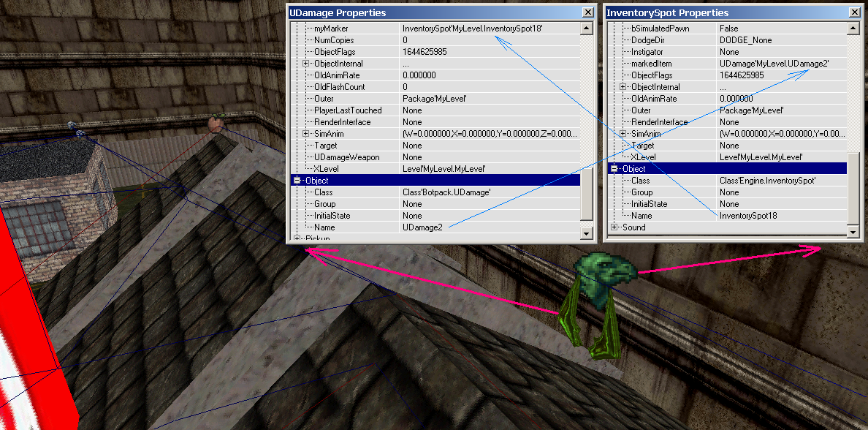Select ObjectFlags row in UDamage Properties
Image resolution: width=868 pixels, height=430 pixels.
[435, 52]
